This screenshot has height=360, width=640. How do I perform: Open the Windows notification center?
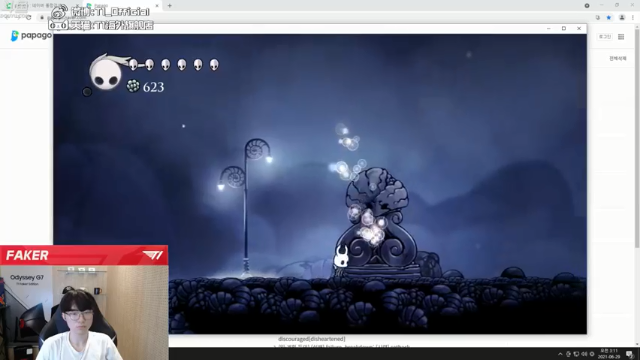tap(631, 354)
